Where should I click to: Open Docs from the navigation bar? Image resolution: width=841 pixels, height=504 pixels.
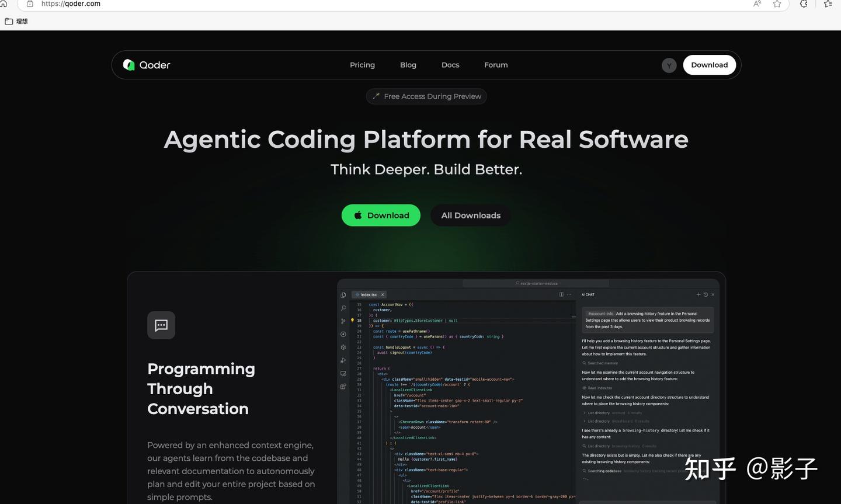click(x=450, y=65)
